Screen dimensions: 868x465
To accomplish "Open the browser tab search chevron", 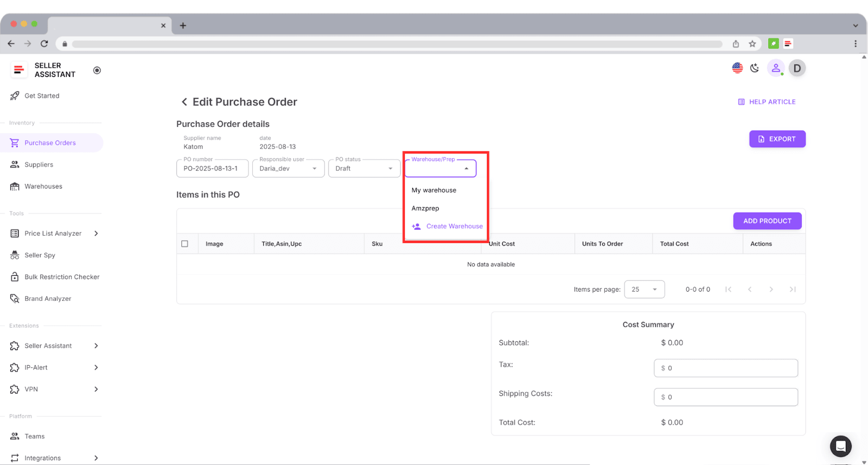I will tap(856, 25).
